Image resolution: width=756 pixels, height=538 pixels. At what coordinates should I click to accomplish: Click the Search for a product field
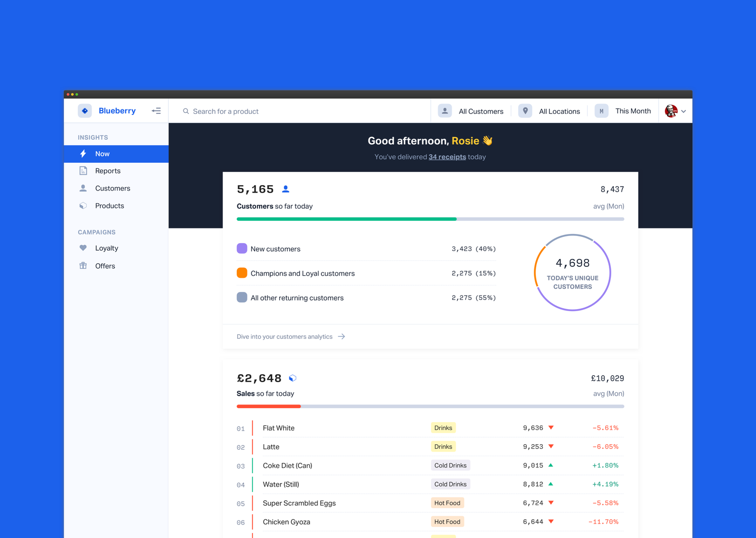tap(300, 111)
